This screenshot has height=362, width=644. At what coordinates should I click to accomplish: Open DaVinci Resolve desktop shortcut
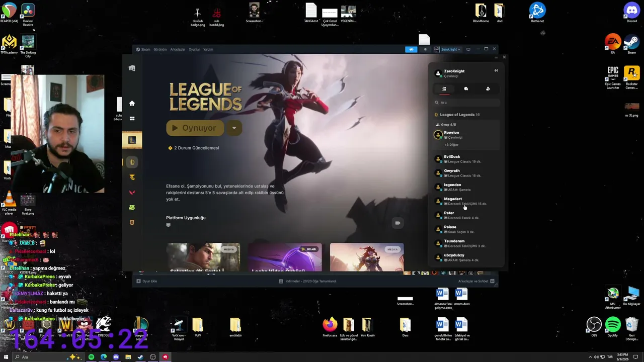28,14
